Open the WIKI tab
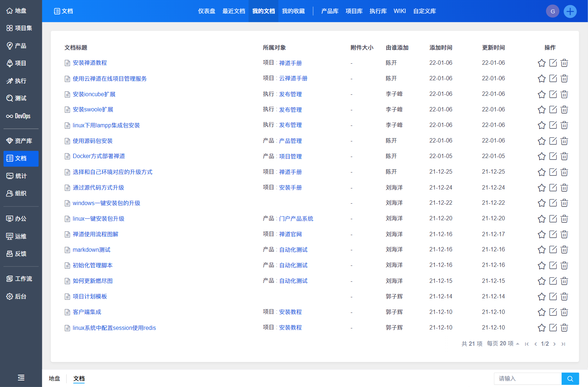 coord(400,11)
